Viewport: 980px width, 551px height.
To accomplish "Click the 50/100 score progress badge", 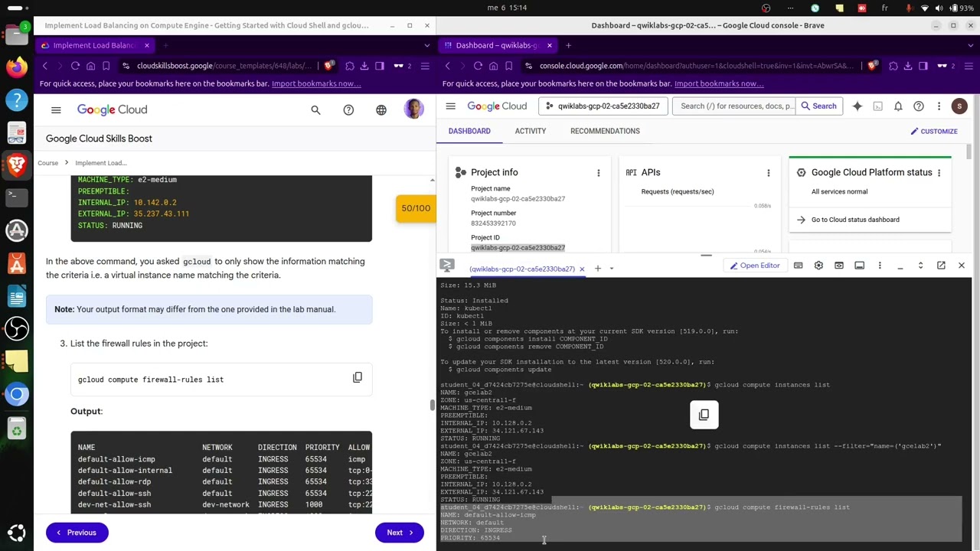I will [416, 208].
